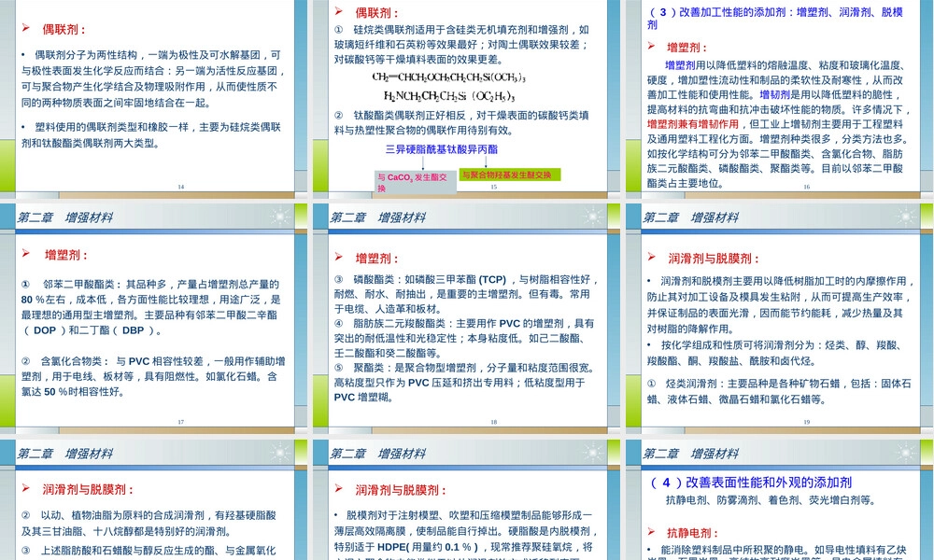The width and height of the screenshot is (934, 560).
Task: Click the bold DOP abbreviation
Action: pyautogui.click(x=45, y=330)
